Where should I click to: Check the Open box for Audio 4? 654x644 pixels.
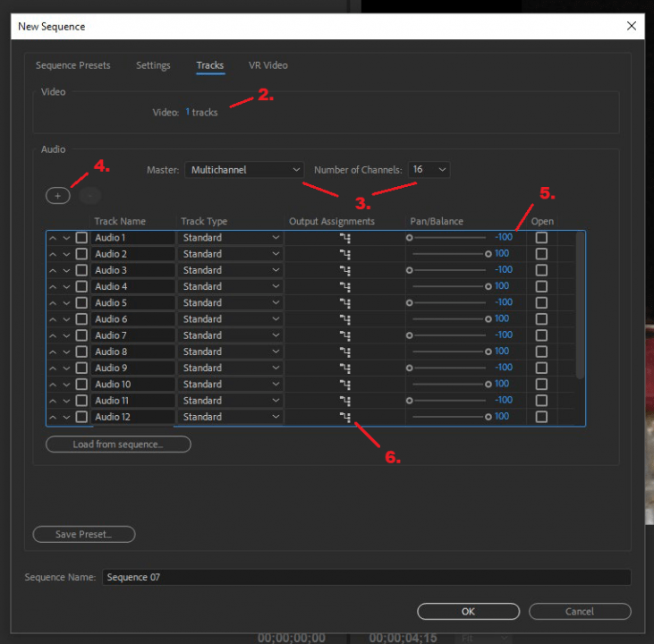click(x=541, y=286)
